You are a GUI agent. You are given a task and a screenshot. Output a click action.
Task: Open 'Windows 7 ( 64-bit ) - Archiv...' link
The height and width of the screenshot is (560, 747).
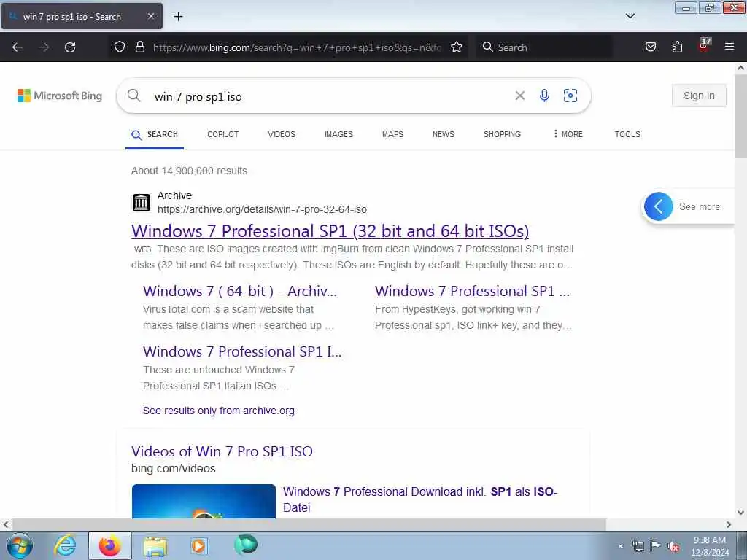(x=240, y=291)
